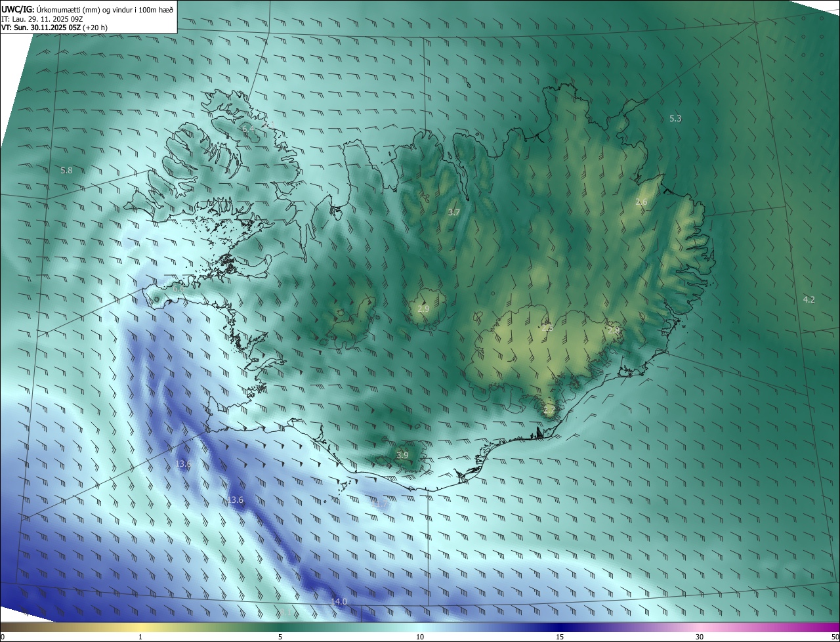
Task: Click the colour scale tick label 50
Action: pyautogui.click(x=835, y=637)
